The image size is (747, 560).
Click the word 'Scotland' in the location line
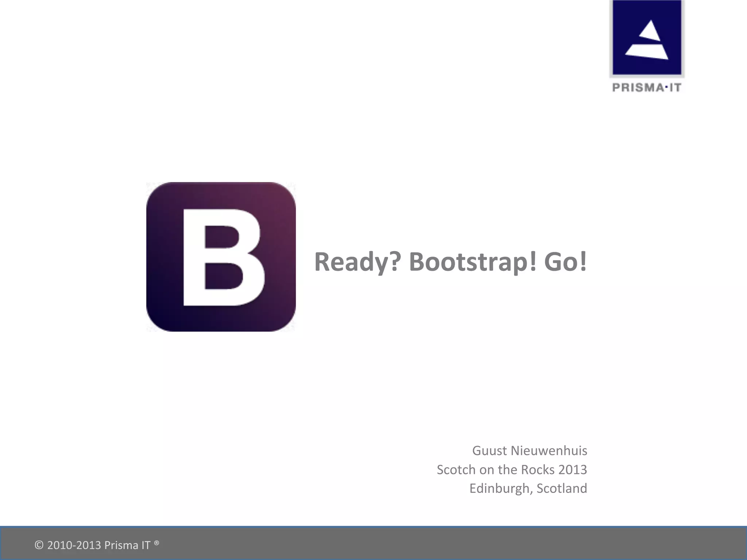click(x=562, y=488)
